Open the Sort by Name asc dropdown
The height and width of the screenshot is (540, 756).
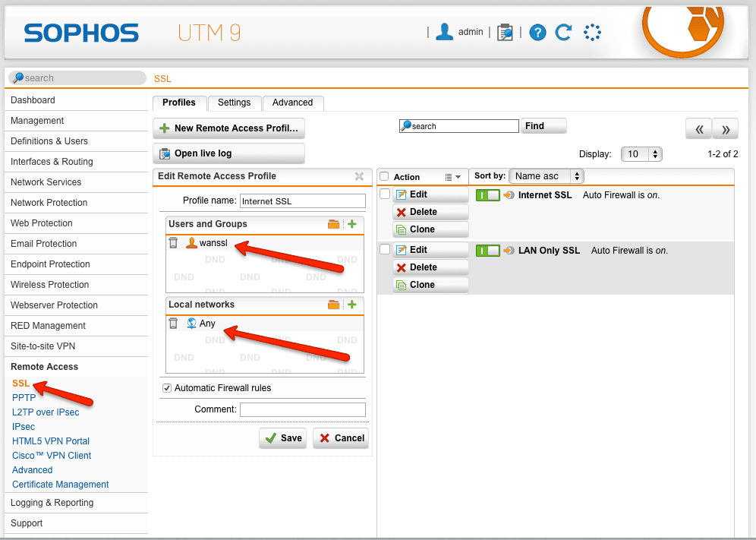[547, 176]
